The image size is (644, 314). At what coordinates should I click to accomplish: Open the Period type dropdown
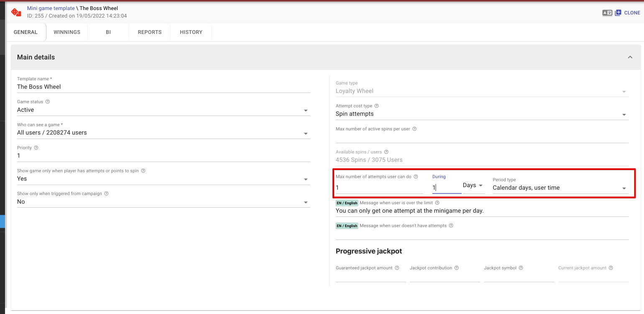click(560, 188)
